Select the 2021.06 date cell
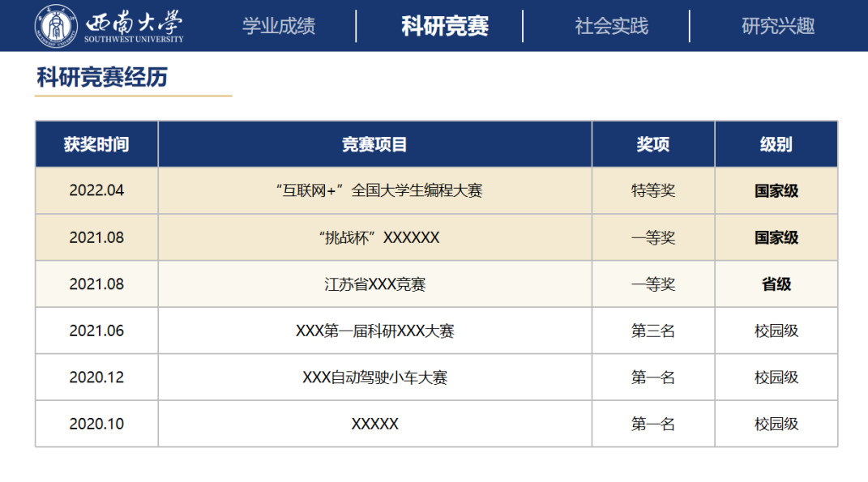The width and height of the screenshot is (868, 482). (96, 331)
